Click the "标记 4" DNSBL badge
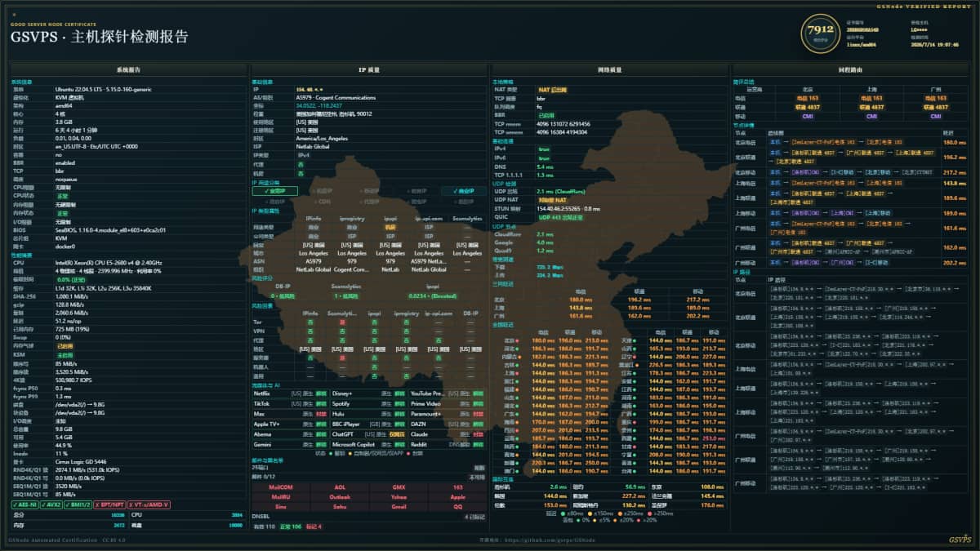Screen dimensions: 980x551 pos(314,527)
